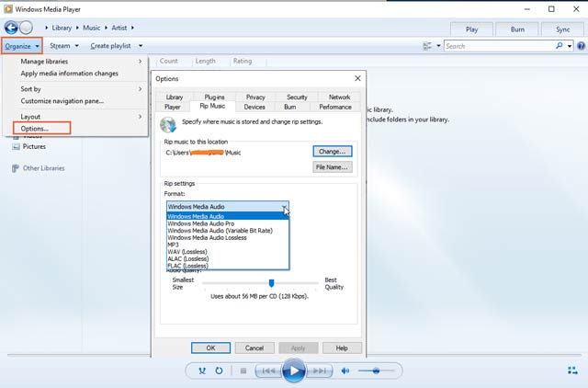Open the Burn tab in Options
Screen dimensions: 588x388
(290, 107)
